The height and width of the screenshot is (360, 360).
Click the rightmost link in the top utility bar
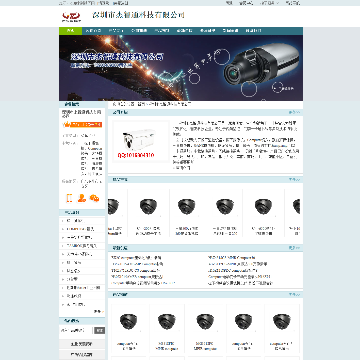pyautogui.click(x=293, y=3)
